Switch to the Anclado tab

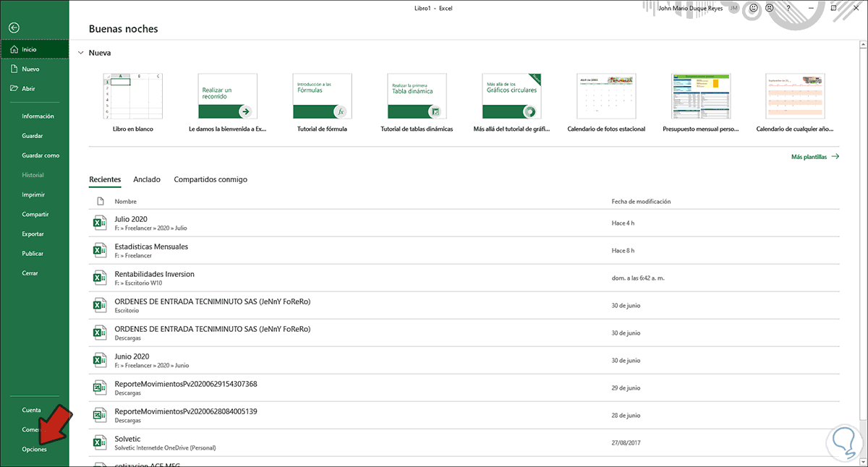tap(147, 179)
